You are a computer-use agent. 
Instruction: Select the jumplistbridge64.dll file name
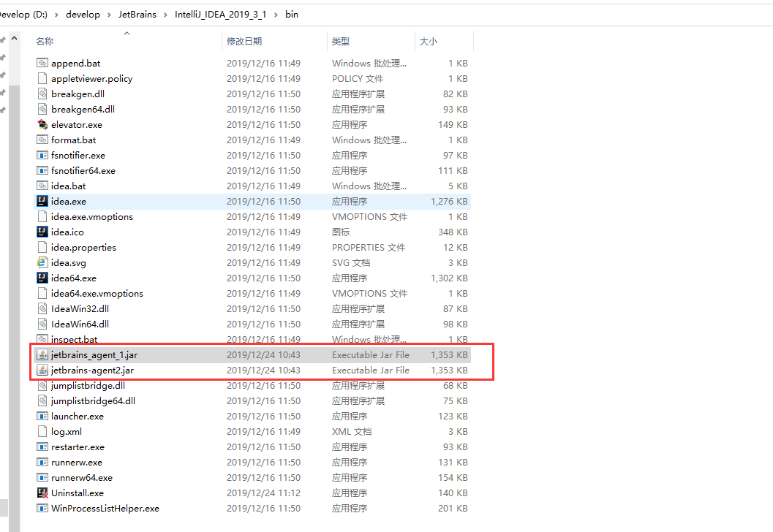[93, 401]
